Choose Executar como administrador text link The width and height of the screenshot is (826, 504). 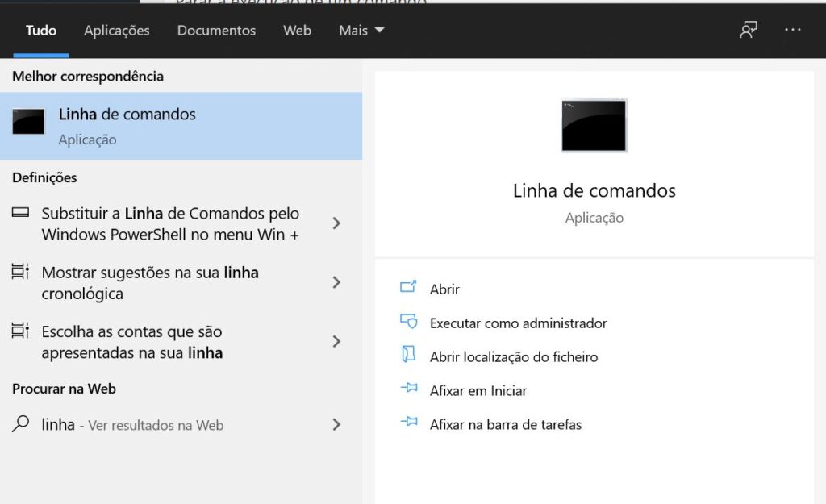(x=518, y=323)
